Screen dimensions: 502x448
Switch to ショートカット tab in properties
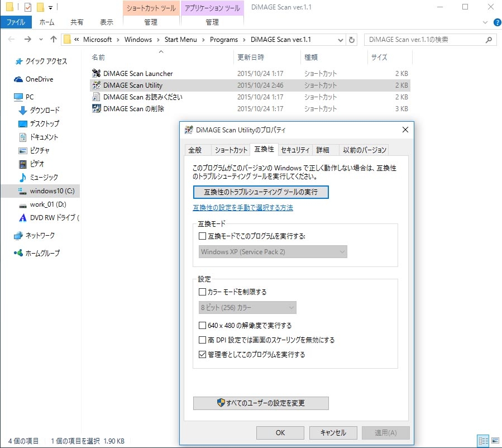point(231,150)
